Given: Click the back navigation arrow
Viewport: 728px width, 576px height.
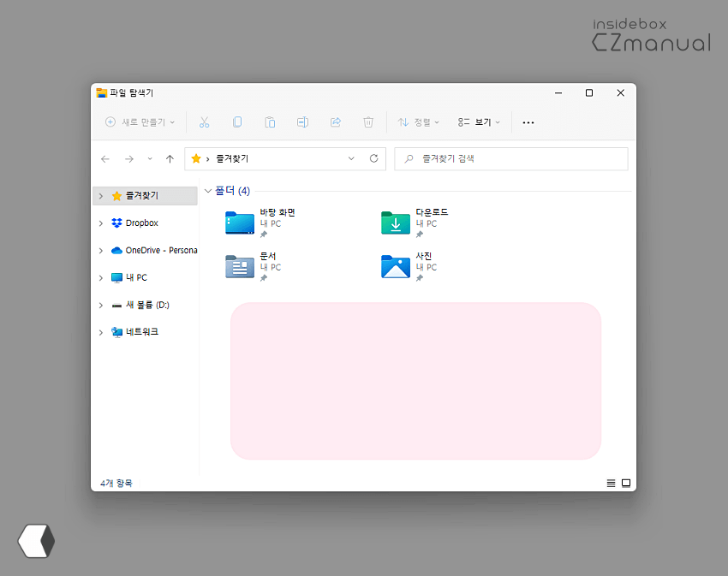Looking at the screenshot, I should pyautogui.click(x=104, y=158).
